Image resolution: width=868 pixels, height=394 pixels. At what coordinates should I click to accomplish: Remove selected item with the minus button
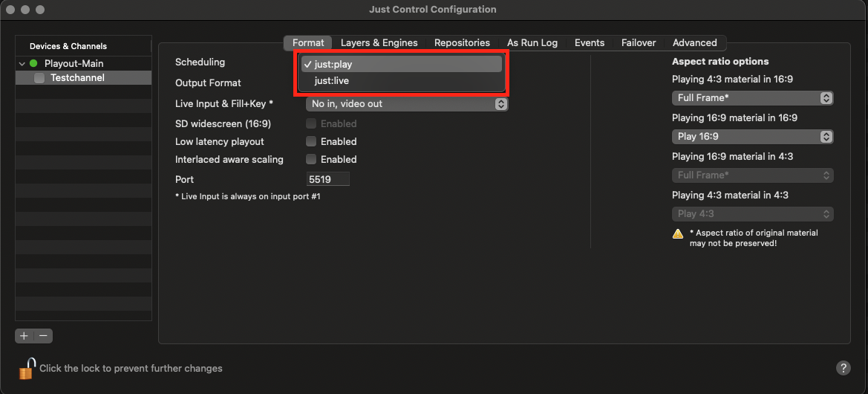point(43,335)
